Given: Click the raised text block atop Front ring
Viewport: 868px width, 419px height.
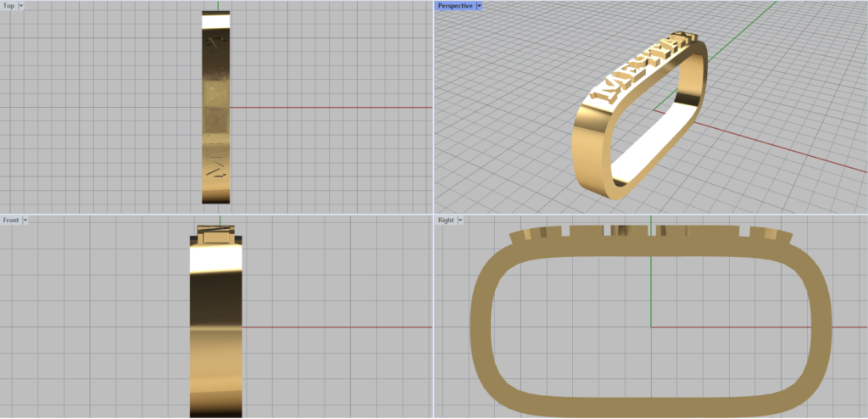Looking at the screenshot, I should (216, 235).
